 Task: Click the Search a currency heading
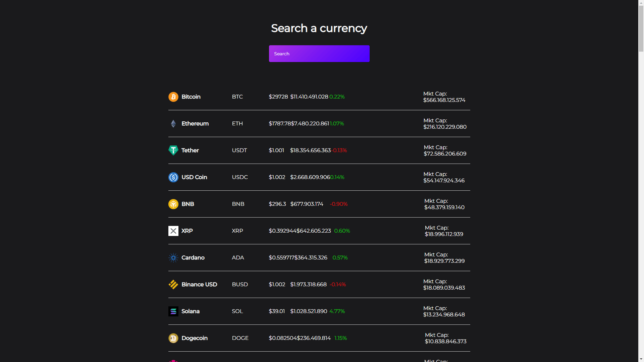click(319, 28)
